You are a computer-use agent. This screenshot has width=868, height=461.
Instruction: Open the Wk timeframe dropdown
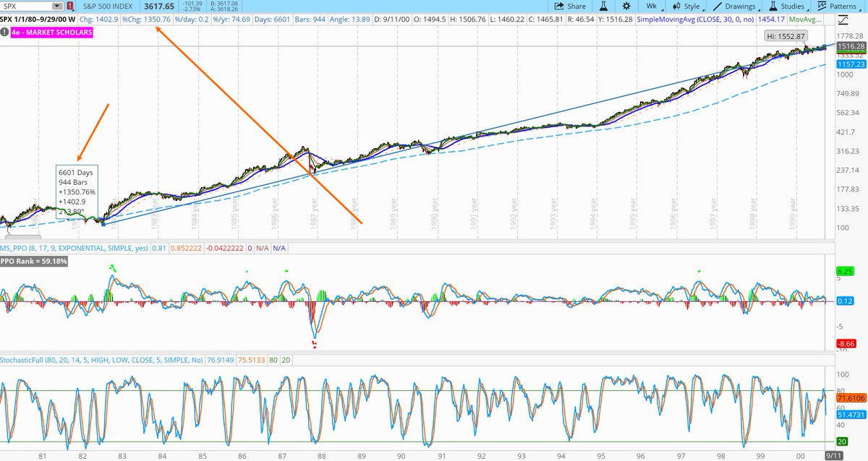pyautogui.click(x=652, y=7)
